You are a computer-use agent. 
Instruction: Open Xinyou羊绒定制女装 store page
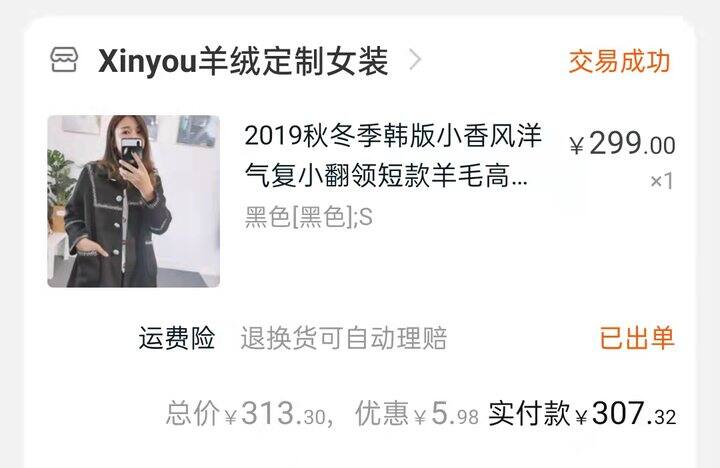click(x=243, y=61)
